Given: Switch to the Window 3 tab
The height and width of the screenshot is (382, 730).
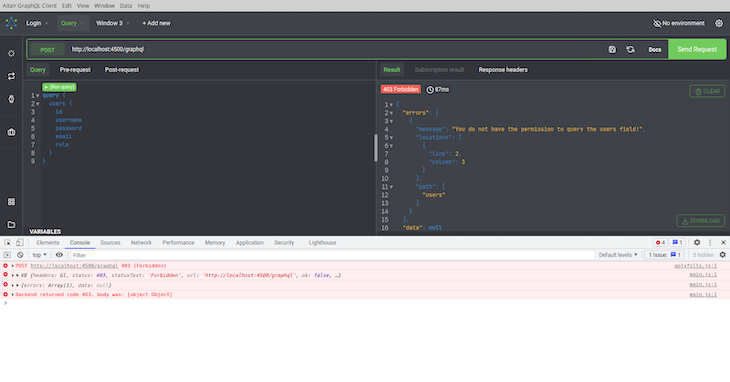Looking at the screenshot, I should 109,23.
